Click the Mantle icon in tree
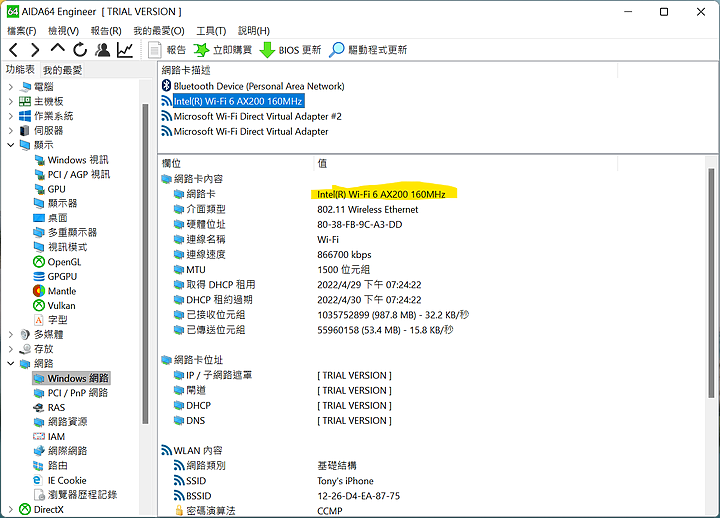720x518 pixels. coord(39,291)
